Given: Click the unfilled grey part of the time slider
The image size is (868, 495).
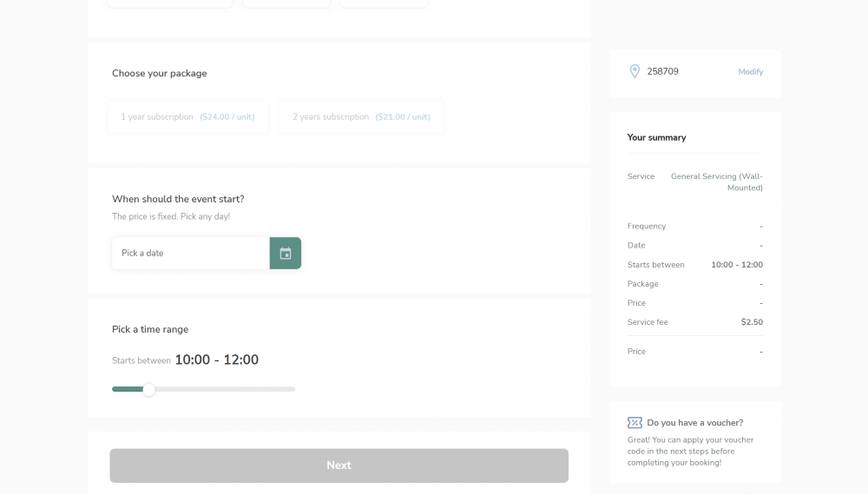Looking at the screenshot, I should pyautogui.click(x=226, y=389).
